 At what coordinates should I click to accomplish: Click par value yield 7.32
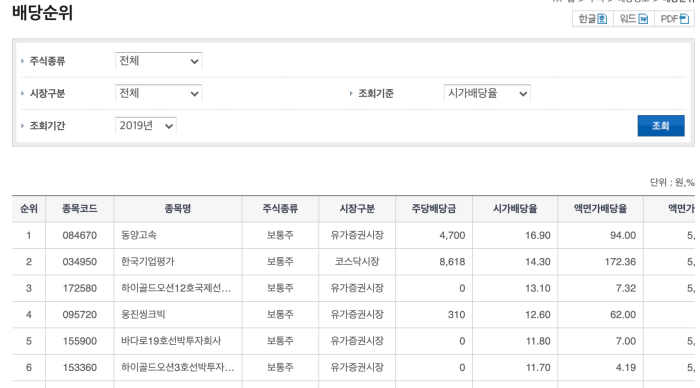click(625, 288)
